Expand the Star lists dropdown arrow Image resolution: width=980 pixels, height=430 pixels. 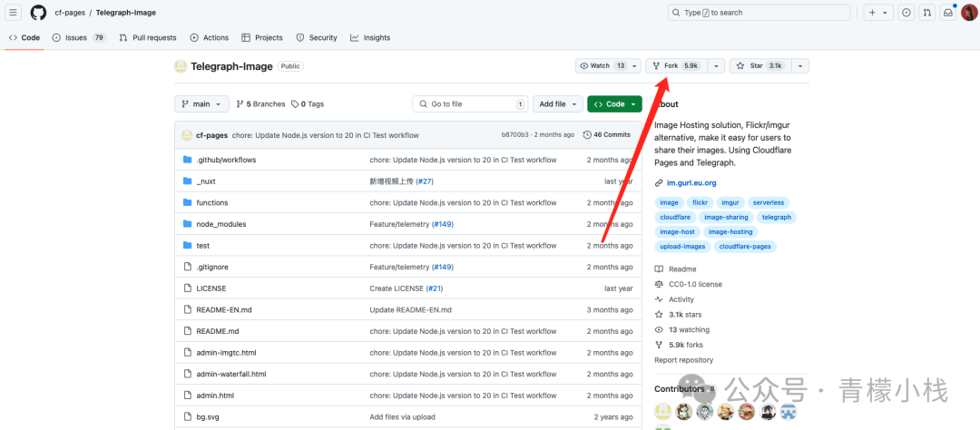click(x=800, y=65)
